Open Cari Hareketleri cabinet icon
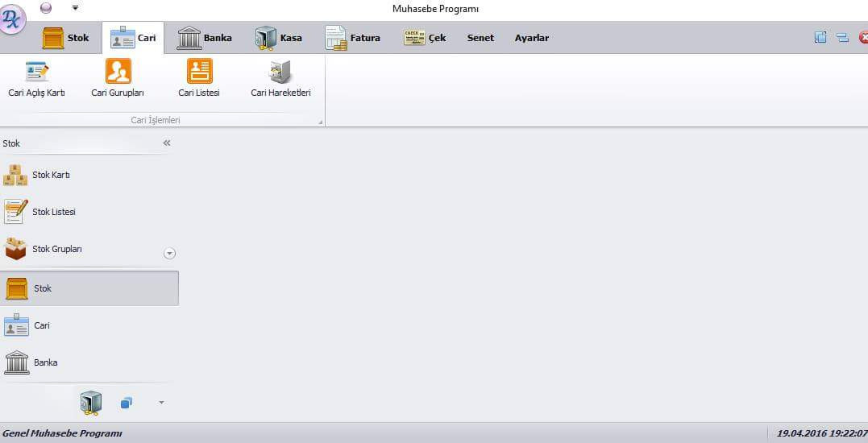The height and width of the screenshot is (443, 868). [x=280, y=79]
